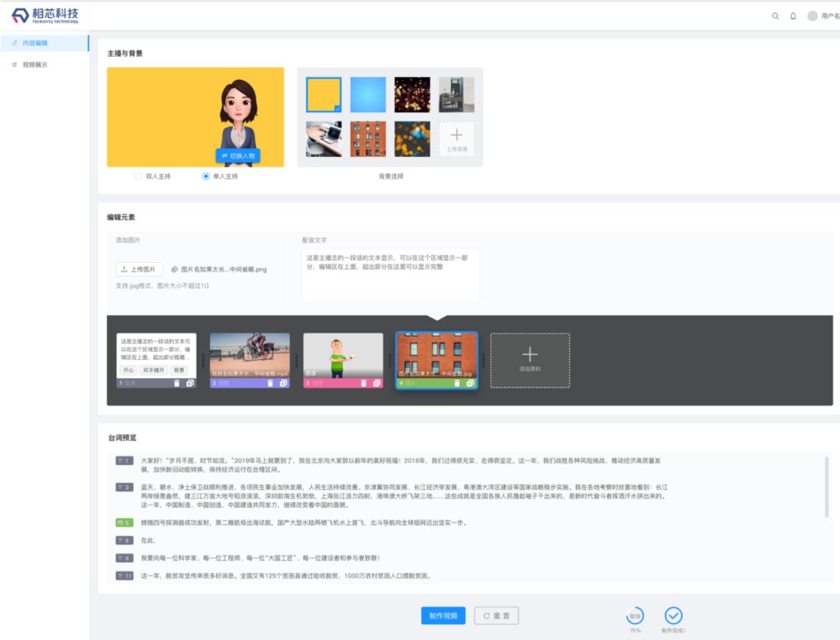This screenshot has width=840, height=640.
Task: Select the 双人主持 radio option
Action: coord(152,177)
